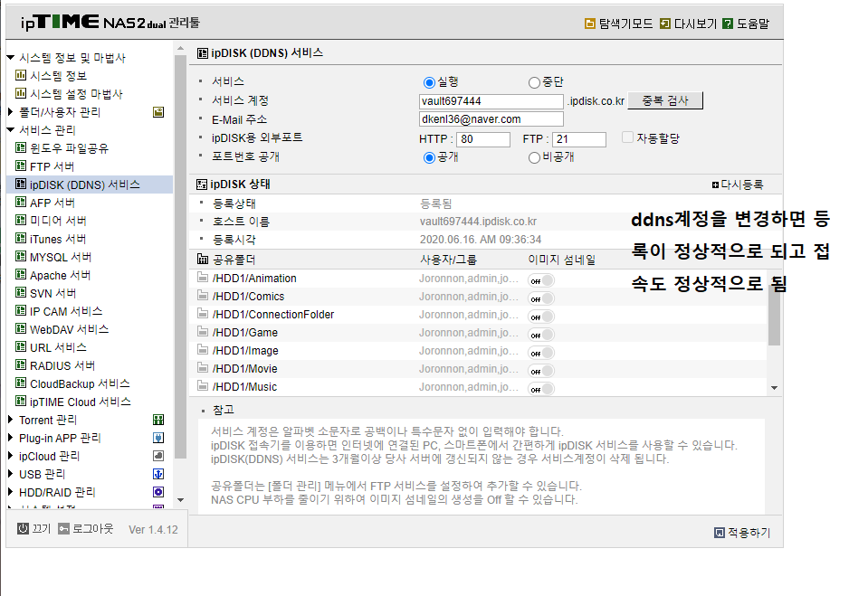Click sidebar menu scrollbar thumb

(x=180, y=256)
